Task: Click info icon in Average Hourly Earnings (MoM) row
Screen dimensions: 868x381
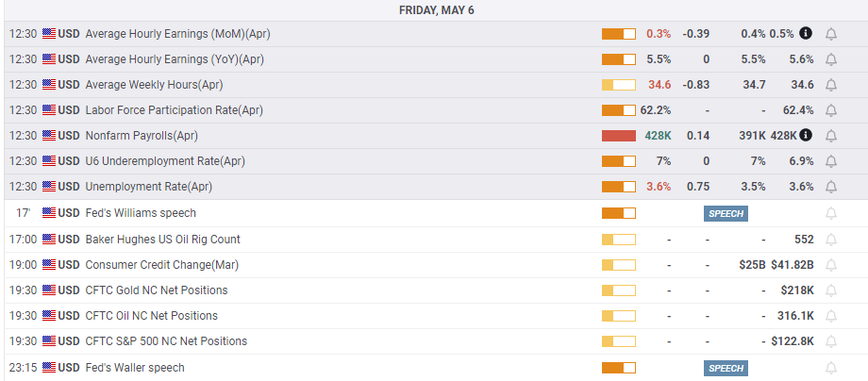Action: click(x=806, y=33)
